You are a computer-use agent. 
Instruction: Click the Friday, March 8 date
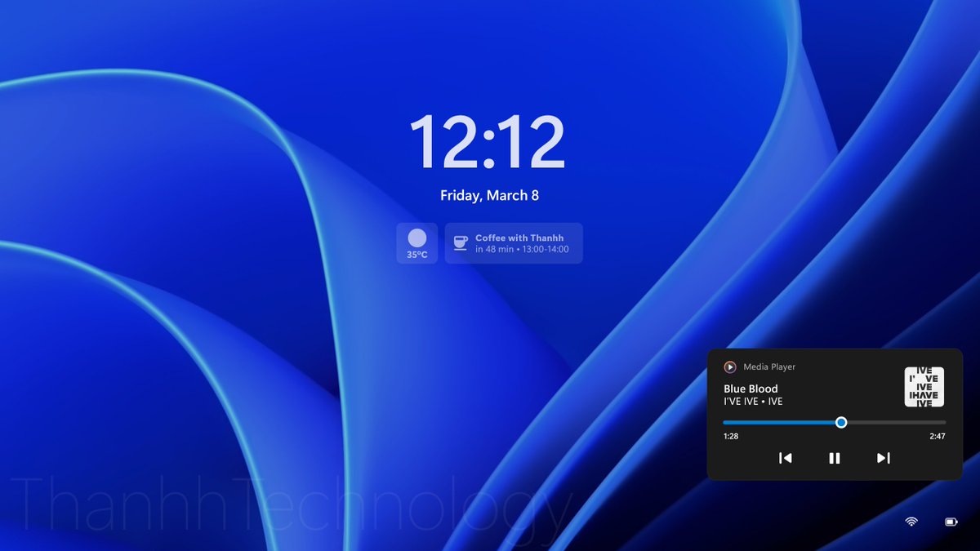point(489,196)
